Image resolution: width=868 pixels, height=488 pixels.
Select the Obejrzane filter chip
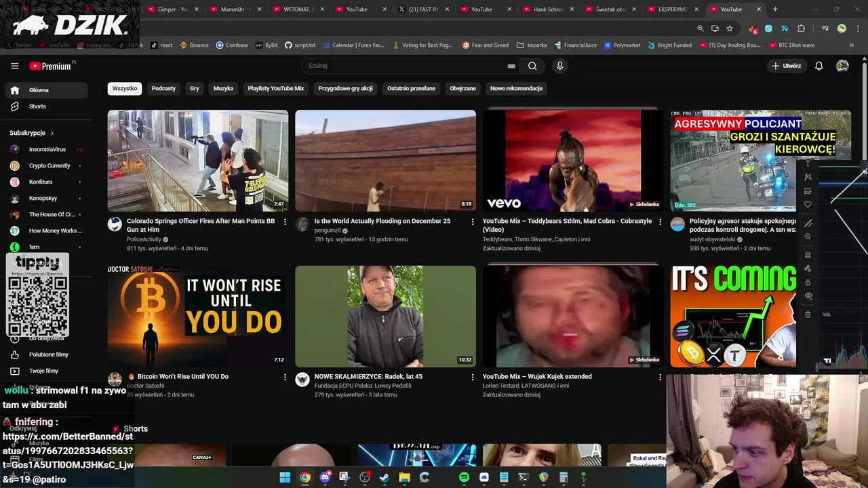462,88
